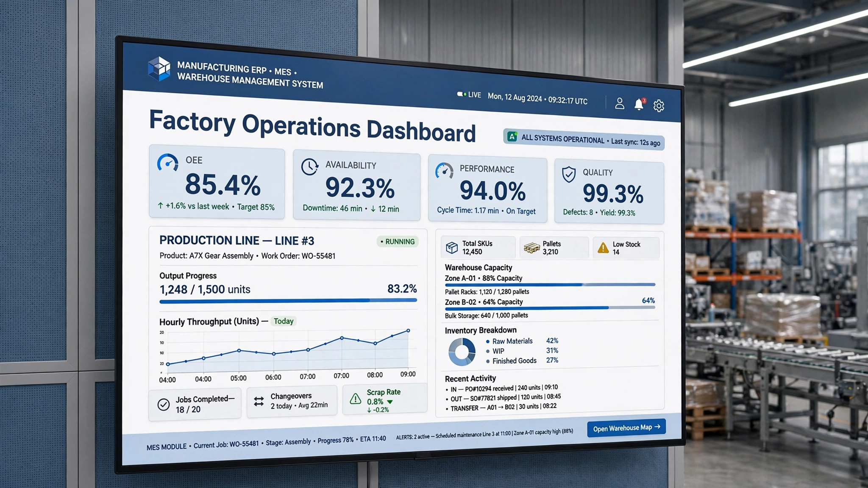Click the 09:00 data point on throughput chart
The image size is (868, 488).
click(408, 330)
